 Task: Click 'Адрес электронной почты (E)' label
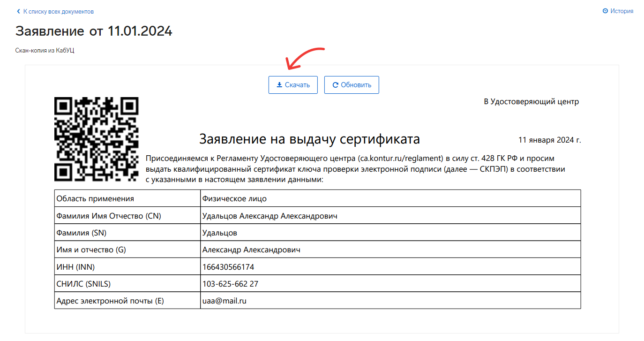[110, 301]
